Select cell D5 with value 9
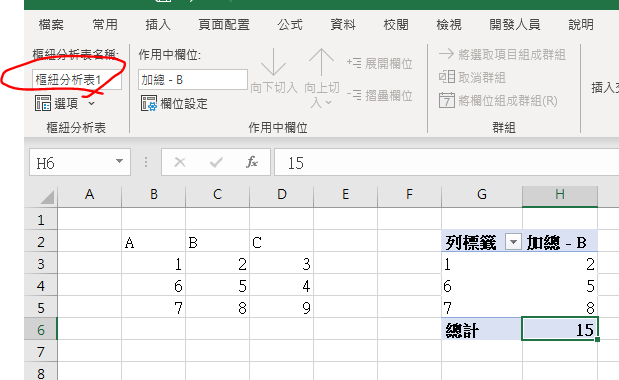This screenshot has width=619, height=380. tap(281, 308)
